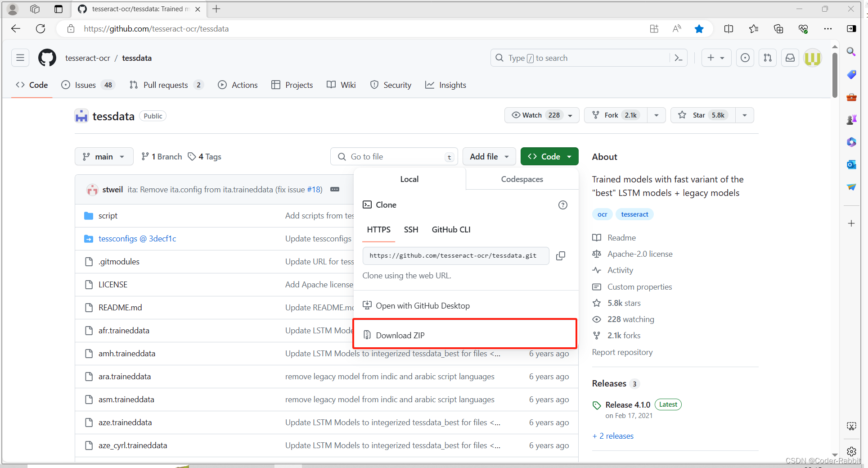Screen dimensions: 868x468
Task: Open the notifications inbox icon
Action: [x=790, y=58]
